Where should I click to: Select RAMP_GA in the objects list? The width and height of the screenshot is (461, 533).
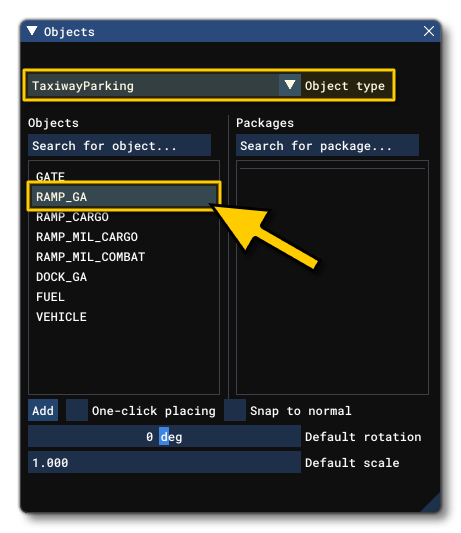124,196
